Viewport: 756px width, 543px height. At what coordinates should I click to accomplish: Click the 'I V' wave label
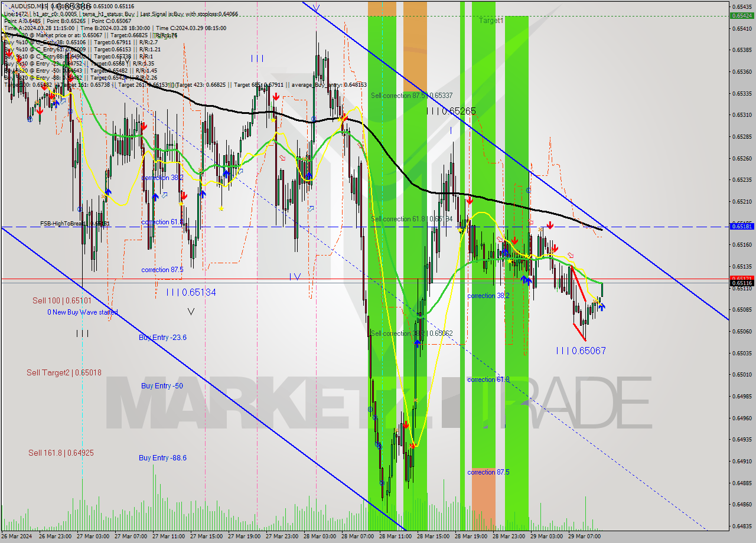click(295, 276)
